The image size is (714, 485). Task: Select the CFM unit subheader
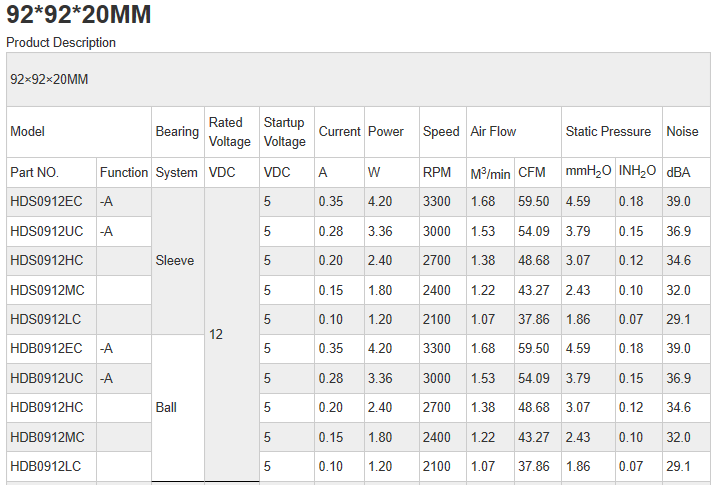pyautogui.click(x=532, y=172)
